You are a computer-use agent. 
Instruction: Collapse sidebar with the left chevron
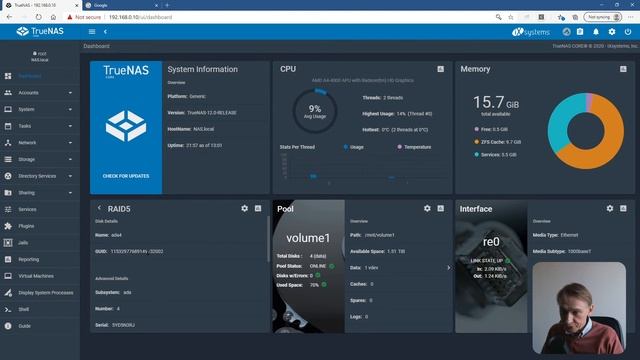pyautogui.click(x=105, y=31)
